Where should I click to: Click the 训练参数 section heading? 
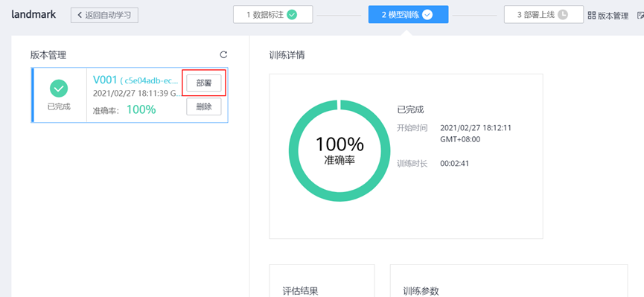pos(421,292)
